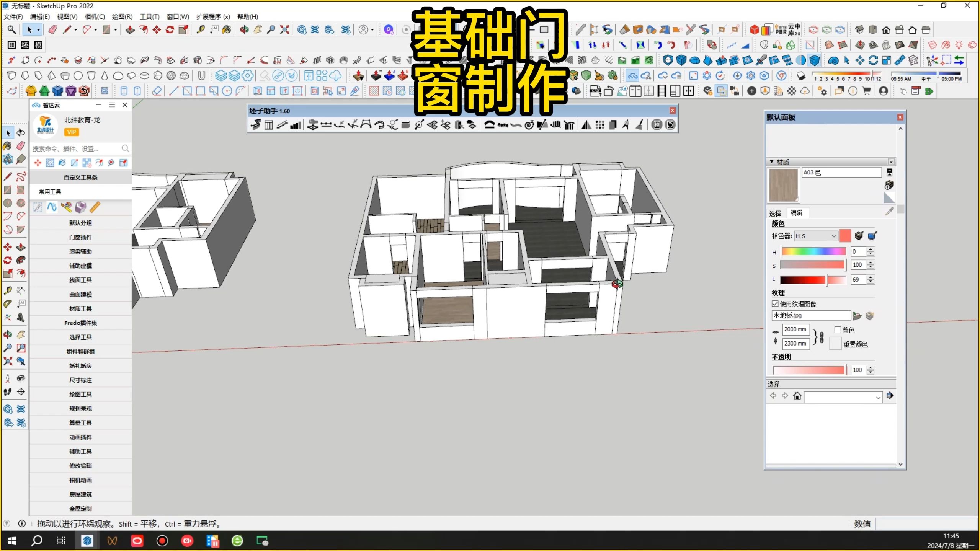Uncheck the 使用纹理图像 checkbox
This screenshot has width=980, height=551.
point(775,304)
